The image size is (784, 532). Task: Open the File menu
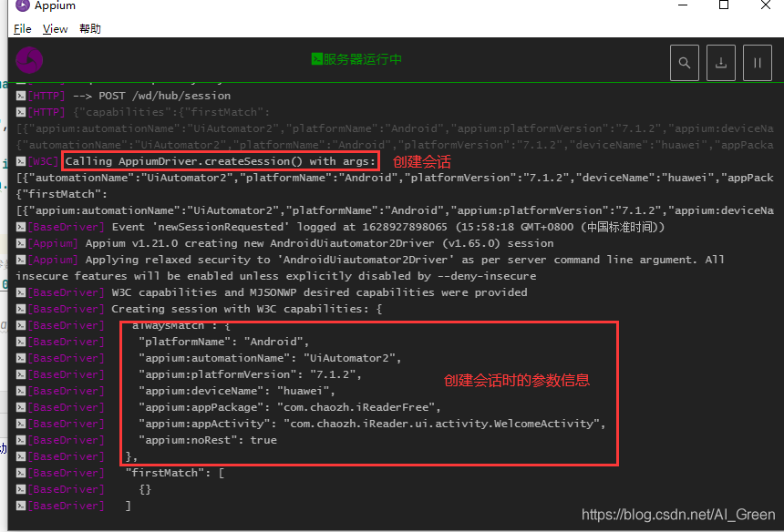pyautogui.click(x=23, y=29)
